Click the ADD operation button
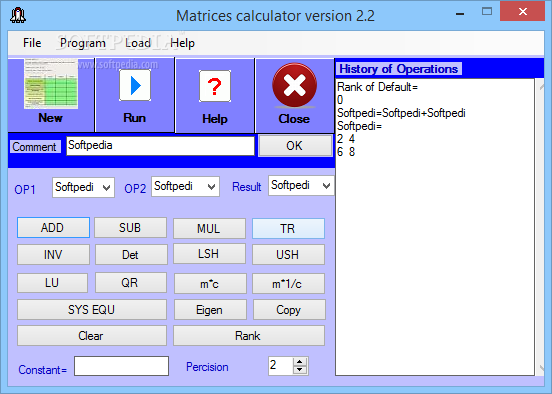Image resolution: width=552 pixels, height=394 pixels. pyautogui.click(x=53, y=227)
